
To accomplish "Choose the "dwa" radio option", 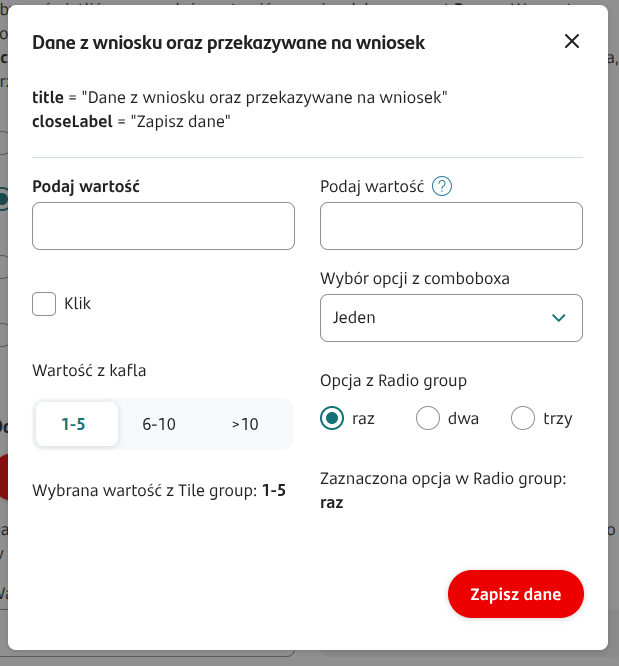I will pos(428,418).
